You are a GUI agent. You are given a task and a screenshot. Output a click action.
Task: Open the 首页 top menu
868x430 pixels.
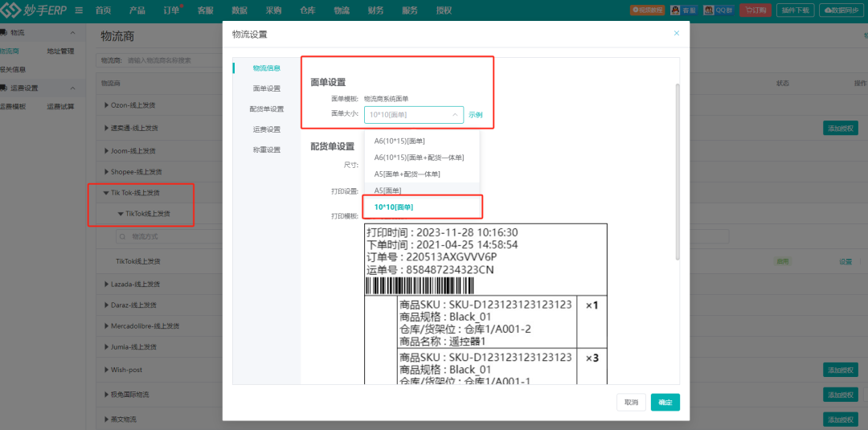pyautogui.click(x=103, y=10)
